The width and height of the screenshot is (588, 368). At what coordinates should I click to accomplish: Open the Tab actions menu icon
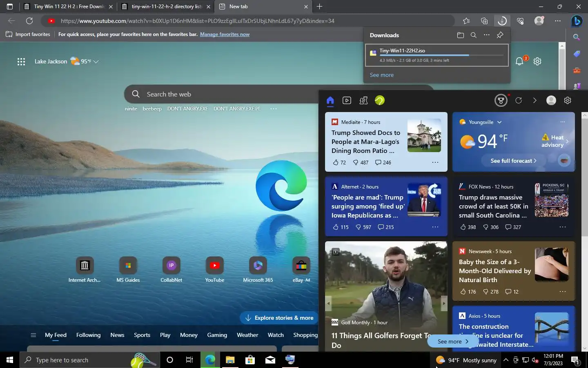[10, 7]
